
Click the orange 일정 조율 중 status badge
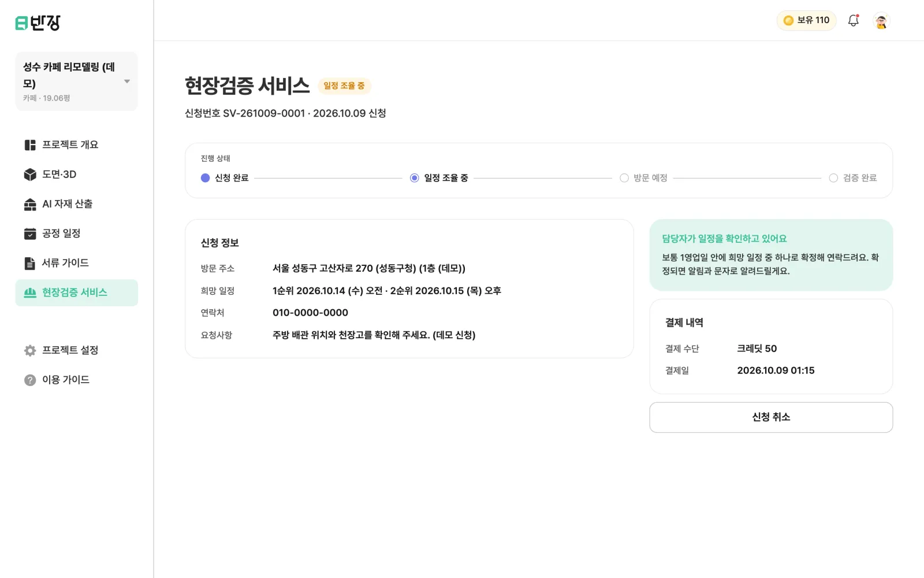pos(344,86)
